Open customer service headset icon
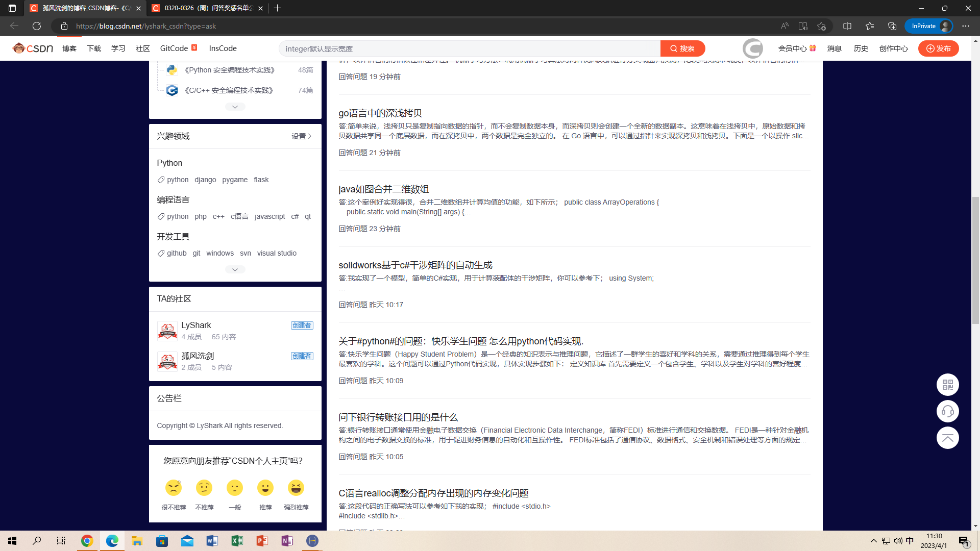This screenshot has height=551, width=980. pos(947,411)
